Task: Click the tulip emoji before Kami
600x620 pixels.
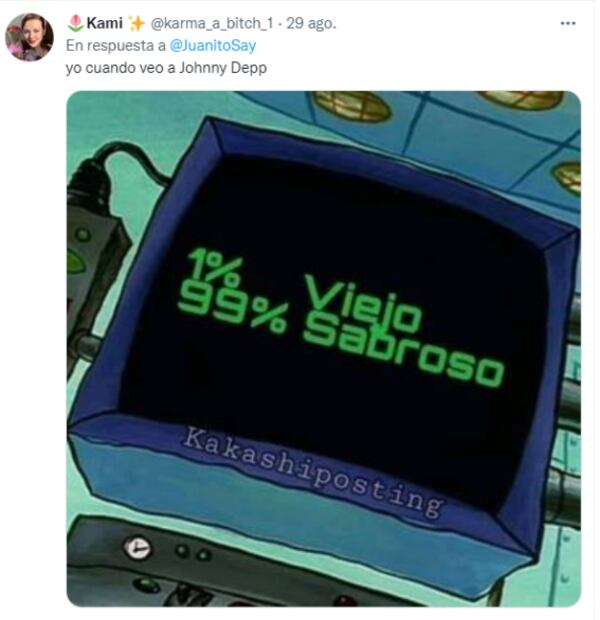Action: tap(75, 23)
